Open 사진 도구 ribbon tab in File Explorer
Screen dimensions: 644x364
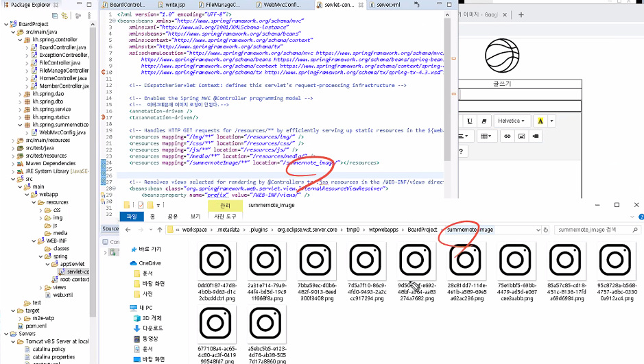coord(225,216)
